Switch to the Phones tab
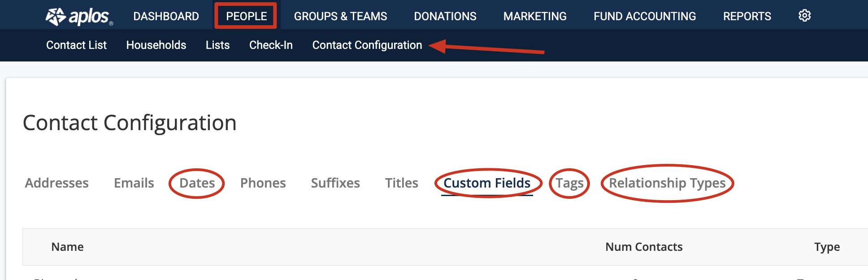The height and width of the screenshot is (280, 868). (x=263, y=183)
